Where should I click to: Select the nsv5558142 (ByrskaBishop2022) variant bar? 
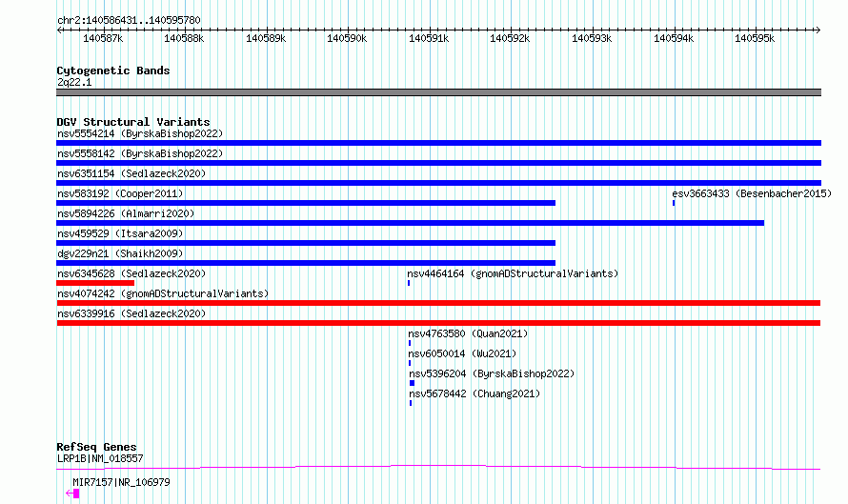[438, 163]
